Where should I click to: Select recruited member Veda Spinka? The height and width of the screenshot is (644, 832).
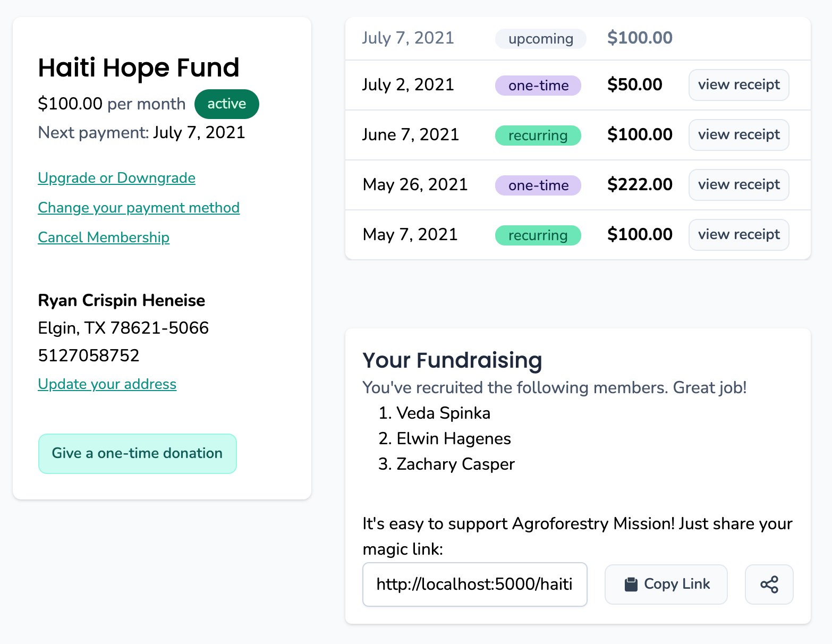(x=443, y=413)
